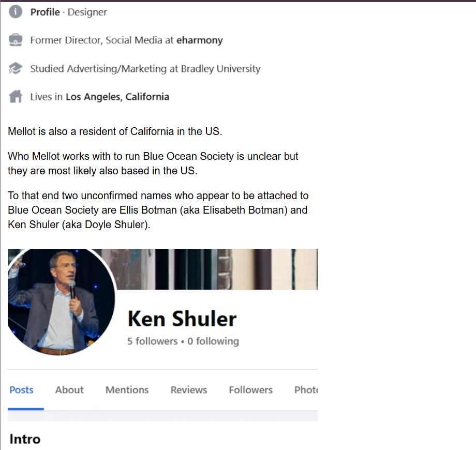Select the partially visible Photos tab
This screenshot has height=450, width=476.
coord(306,389)
